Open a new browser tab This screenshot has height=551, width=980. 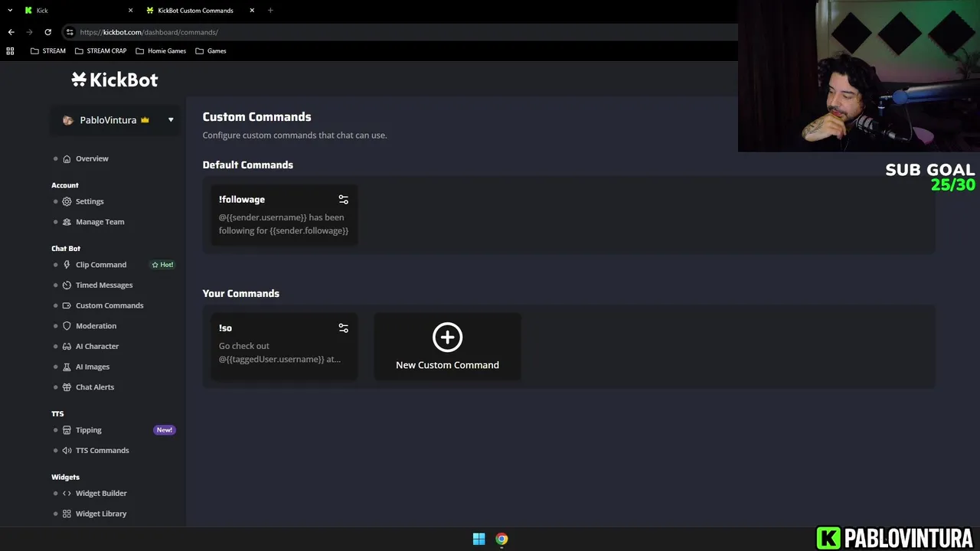coord(270,10)
